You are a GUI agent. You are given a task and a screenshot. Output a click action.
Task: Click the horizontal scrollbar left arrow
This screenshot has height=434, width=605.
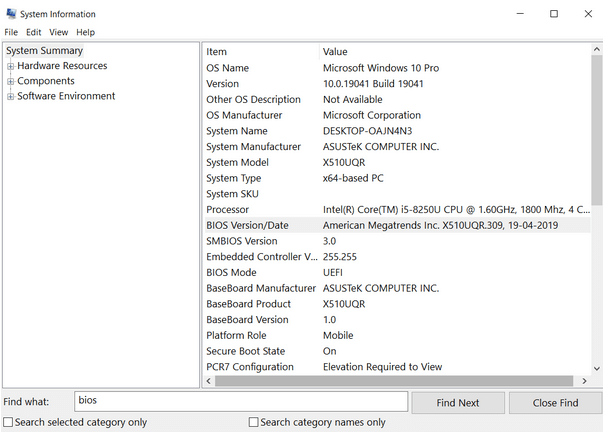(x=209, y=381)
